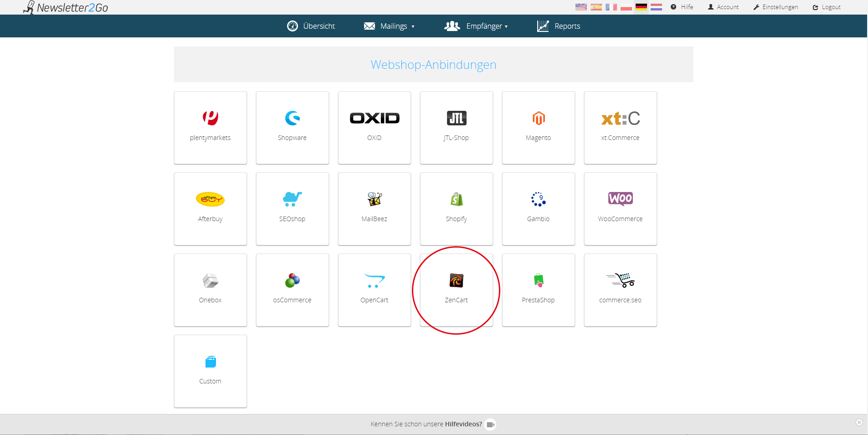This screenshot has width=868, height=435.
Task: Open the Account page
Action: tap(723, 7)
